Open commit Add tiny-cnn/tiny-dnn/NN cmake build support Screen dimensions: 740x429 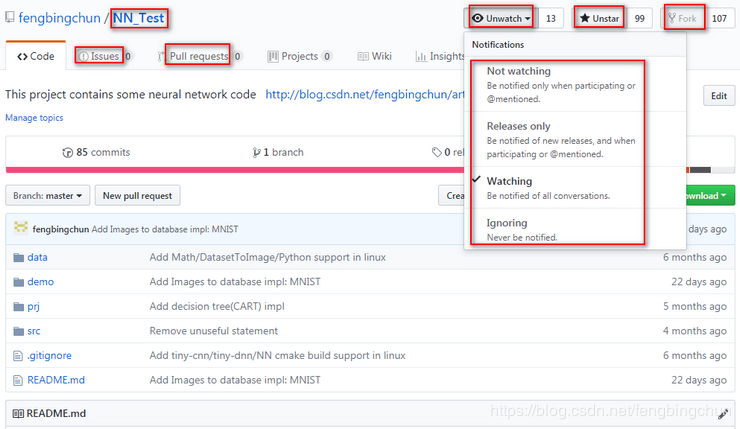tap(278, 355)
